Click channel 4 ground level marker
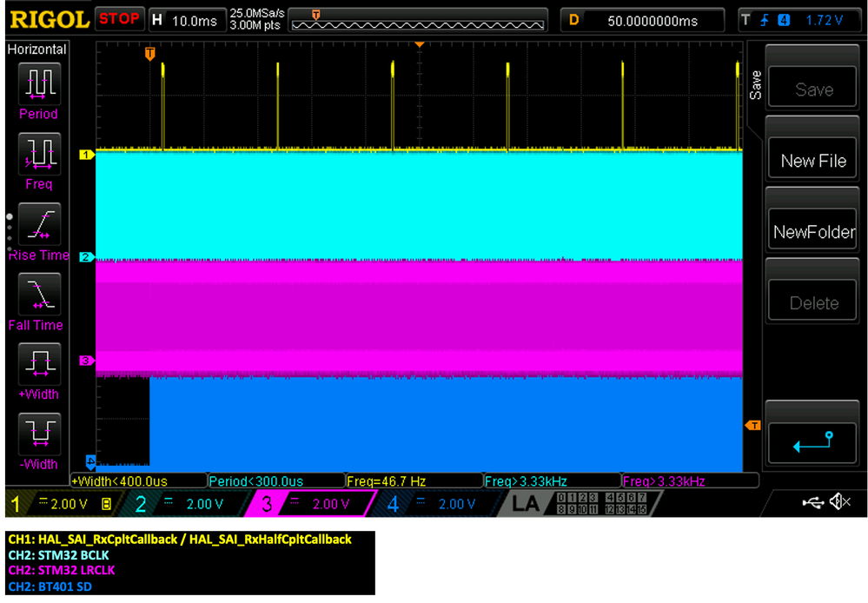The image size is (868, 603). 90,461
